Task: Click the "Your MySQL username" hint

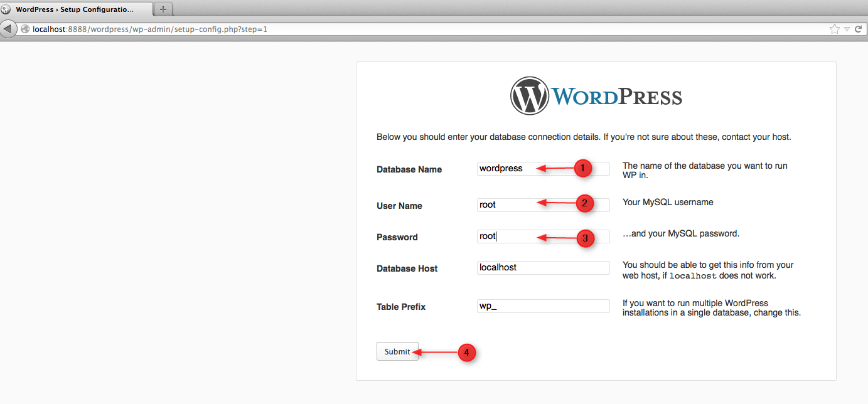Action: (668, 202)
